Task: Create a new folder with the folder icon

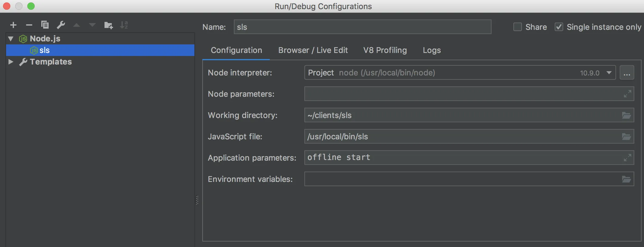Action: [x=108, y=25]
